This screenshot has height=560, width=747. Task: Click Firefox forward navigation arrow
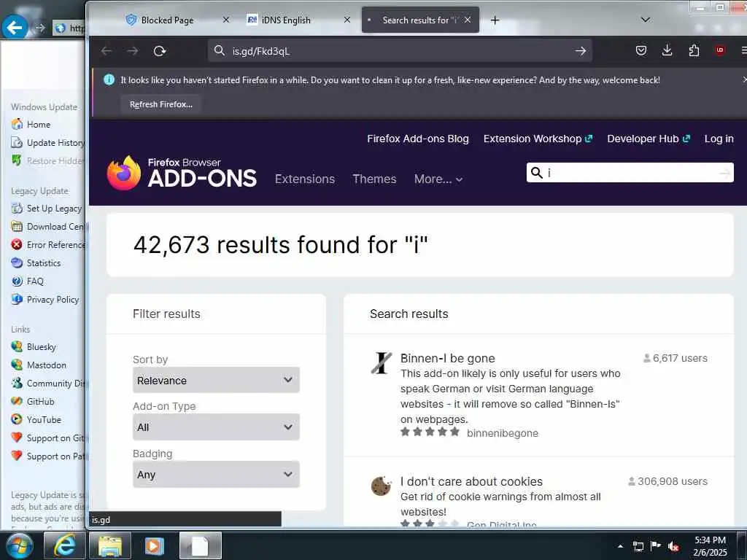click(x=133, y=51)
